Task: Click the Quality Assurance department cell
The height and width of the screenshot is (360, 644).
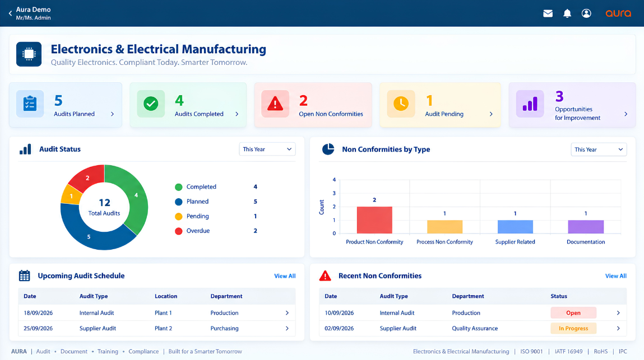Action: [475, 329]
